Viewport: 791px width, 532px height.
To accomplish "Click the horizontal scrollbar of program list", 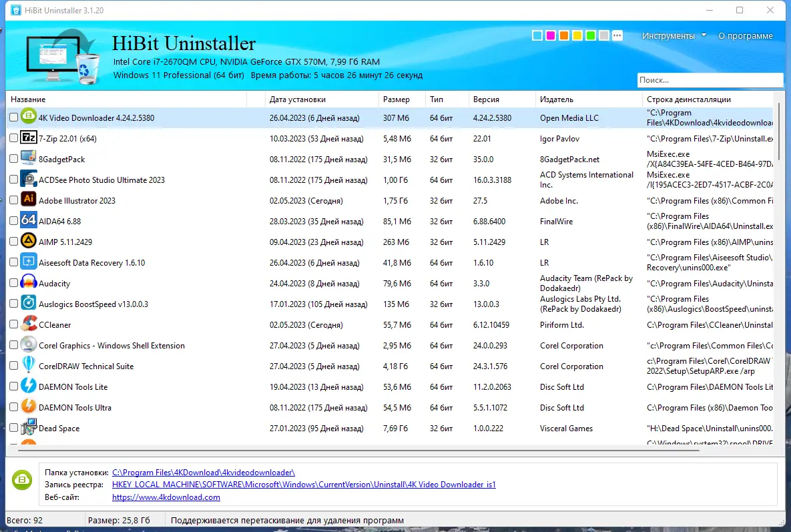I will click(359, 449).
